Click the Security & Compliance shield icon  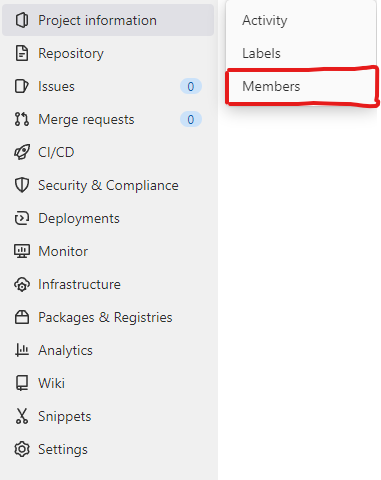[22, 185]
